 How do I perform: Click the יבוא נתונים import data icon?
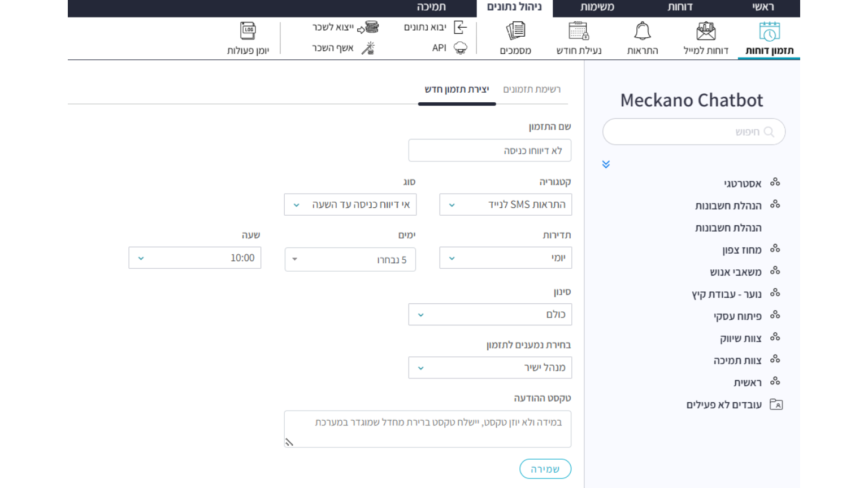[x=461, y=27]
